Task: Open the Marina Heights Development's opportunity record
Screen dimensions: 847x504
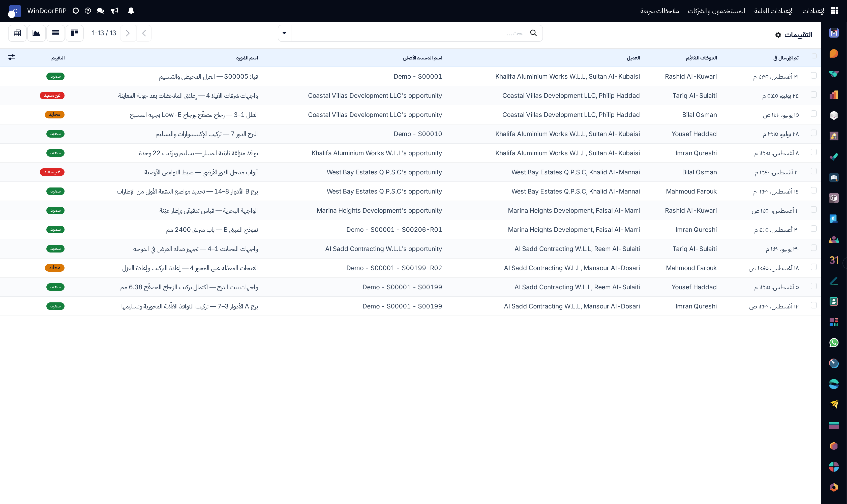Action: [379, 211]
